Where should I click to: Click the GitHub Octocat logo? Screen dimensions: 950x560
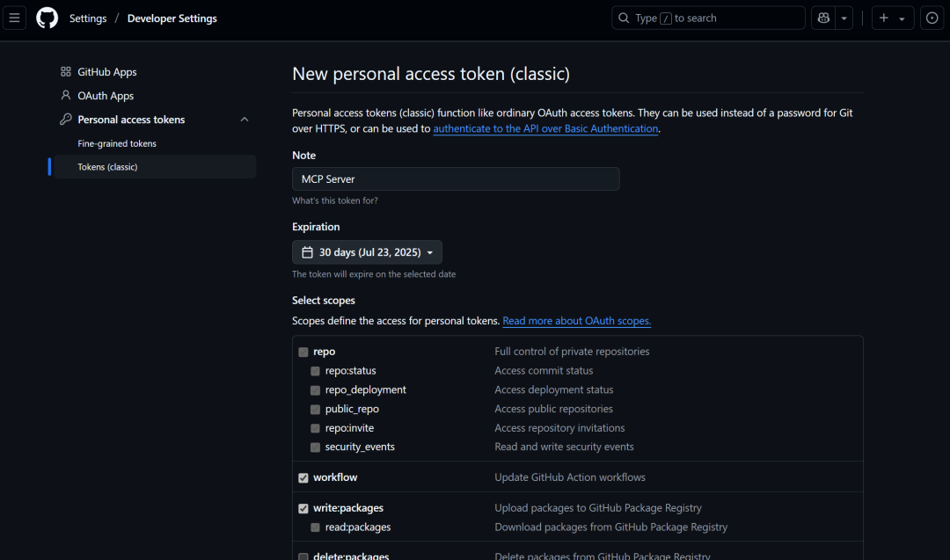pyautogui.click(x=47, y=18)
